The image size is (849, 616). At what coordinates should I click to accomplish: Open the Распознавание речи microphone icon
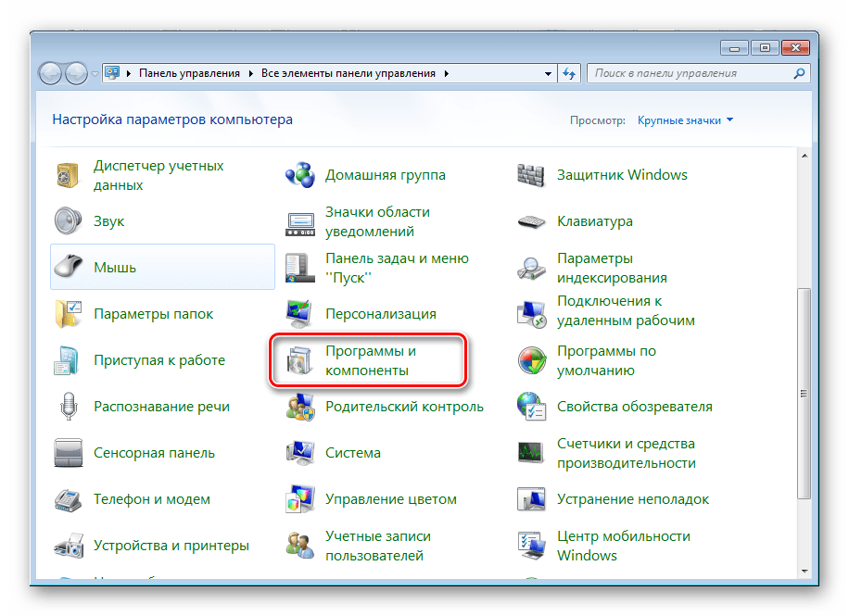coord(70,407)
